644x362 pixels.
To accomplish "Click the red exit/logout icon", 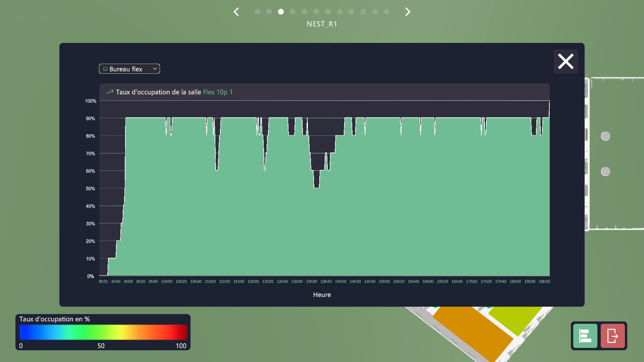I will click(612, 336).
